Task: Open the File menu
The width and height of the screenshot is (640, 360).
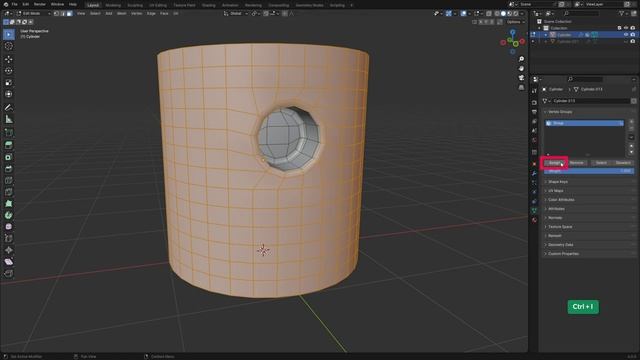Action: [x=15, y=4]
